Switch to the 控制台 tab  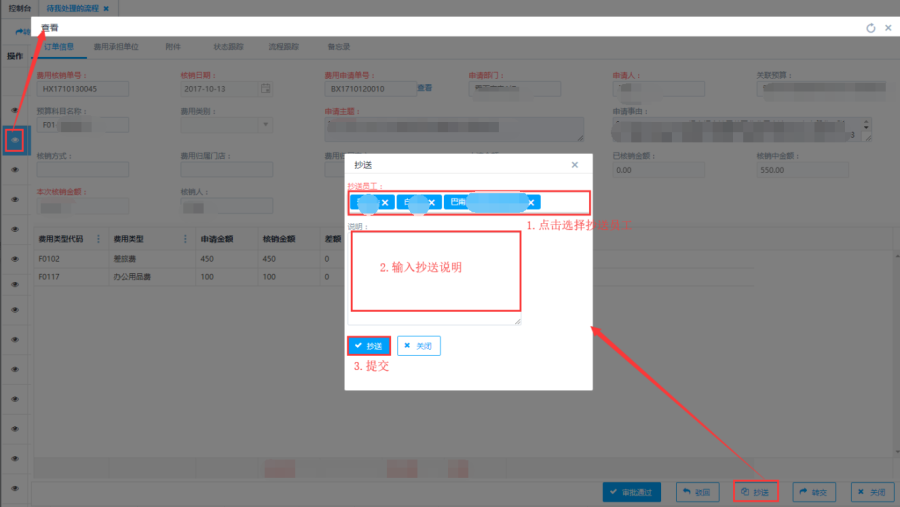(19, 8)
